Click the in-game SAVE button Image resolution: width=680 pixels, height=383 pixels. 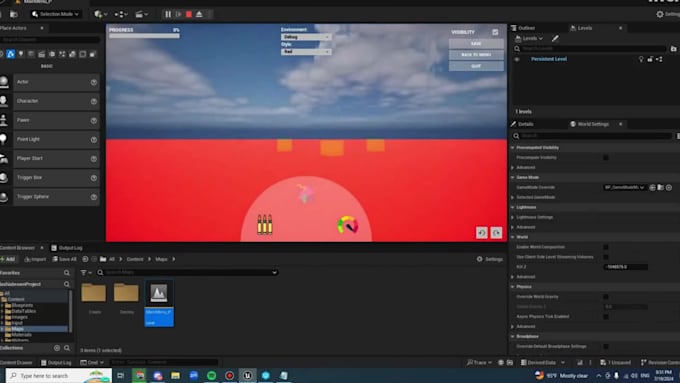(476, 43)
